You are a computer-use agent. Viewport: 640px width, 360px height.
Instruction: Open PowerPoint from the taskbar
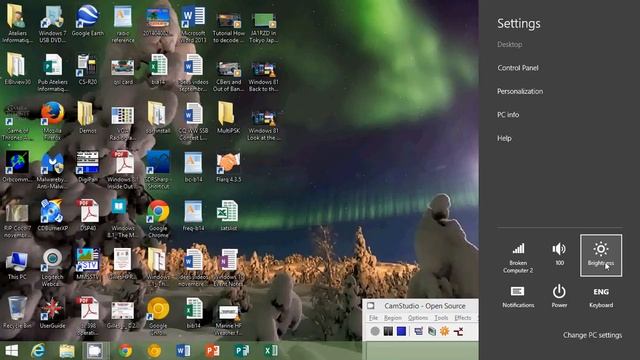(212, 351)
